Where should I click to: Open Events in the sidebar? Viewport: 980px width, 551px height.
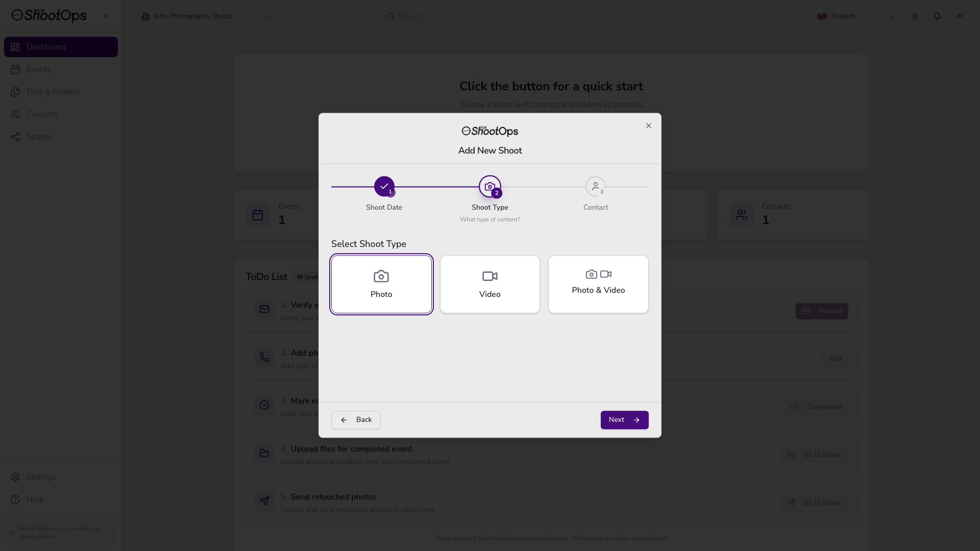click(x=38, y=69)
